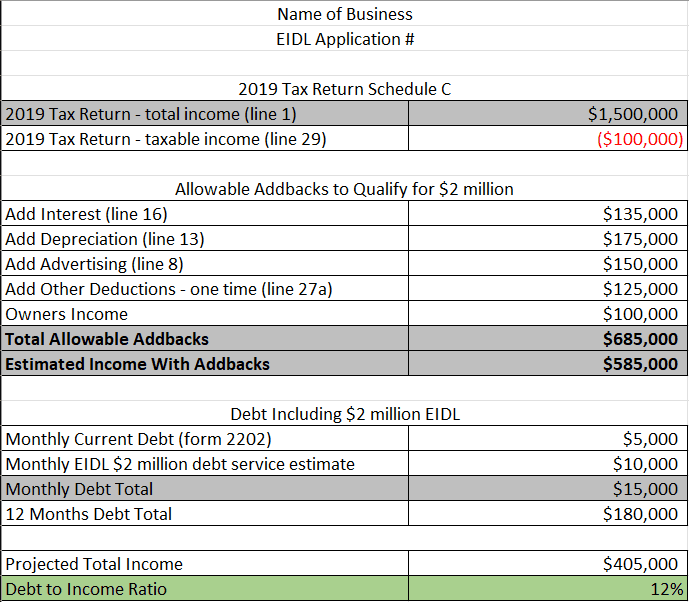Select the Add Depreciation (line 13) row label
Screen dimensions: 689x602
[x=205, y=239]
